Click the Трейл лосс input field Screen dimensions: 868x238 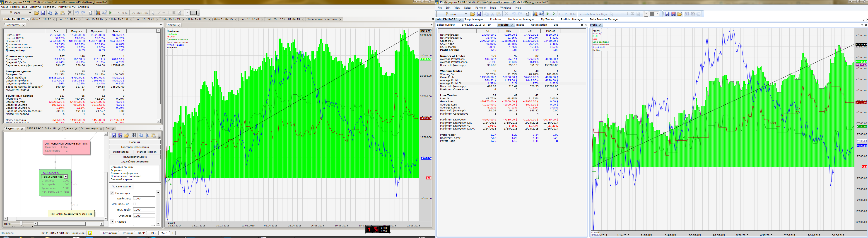click(144, 199)
